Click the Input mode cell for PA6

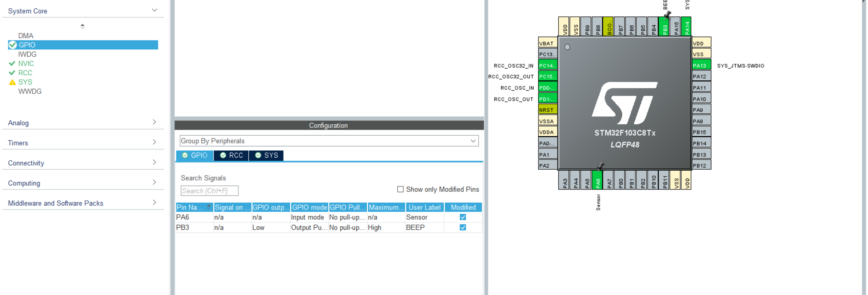(x=310, y=217)
